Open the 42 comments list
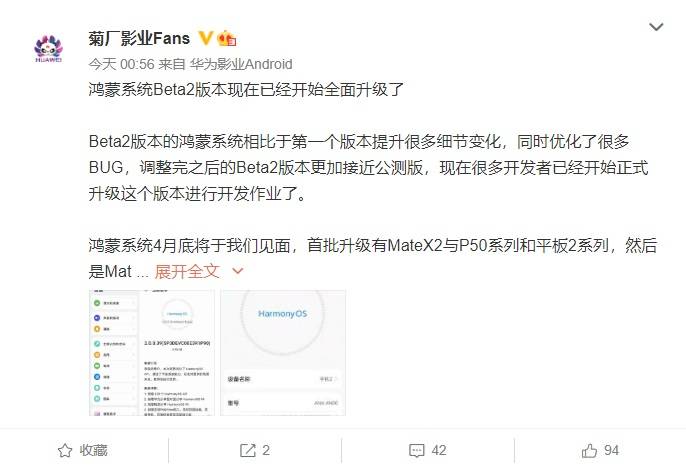Image resolution: width=686 pixels, height=471 pixels. coord(439,450)
